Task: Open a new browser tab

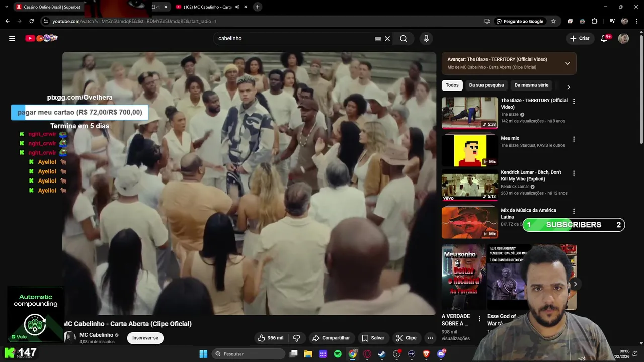Action: (257, 7)
